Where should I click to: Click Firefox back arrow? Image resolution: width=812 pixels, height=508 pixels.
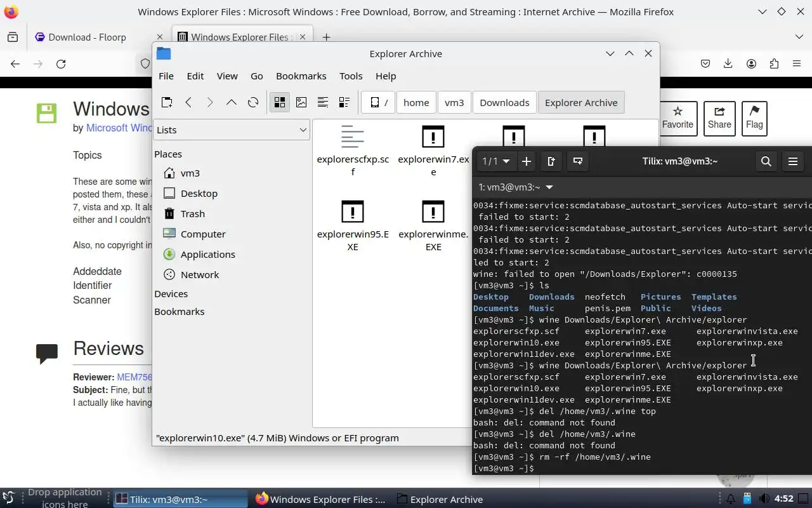pos(15,63)
